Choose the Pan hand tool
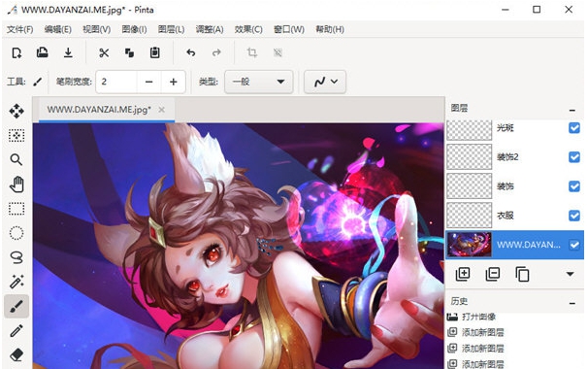588x369 pixels. point(16,184)
